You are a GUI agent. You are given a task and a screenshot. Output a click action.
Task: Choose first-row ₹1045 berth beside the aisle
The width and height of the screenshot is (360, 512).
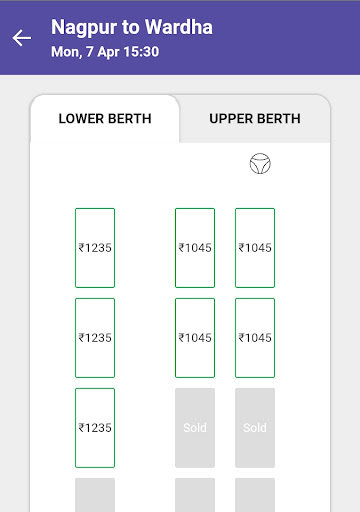pyautogui.click(x=195, y=248)
